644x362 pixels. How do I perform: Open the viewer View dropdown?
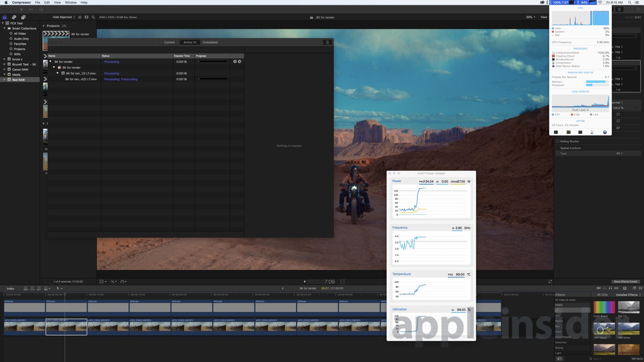pyautogui.click(x=544, y=17)
